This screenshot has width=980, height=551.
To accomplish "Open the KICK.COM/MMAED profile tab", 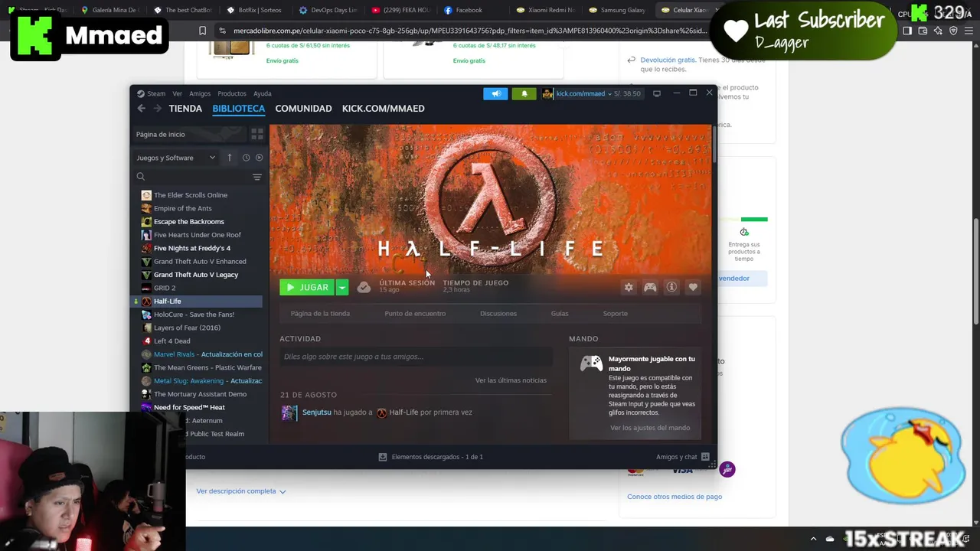I will click(383, 109).
